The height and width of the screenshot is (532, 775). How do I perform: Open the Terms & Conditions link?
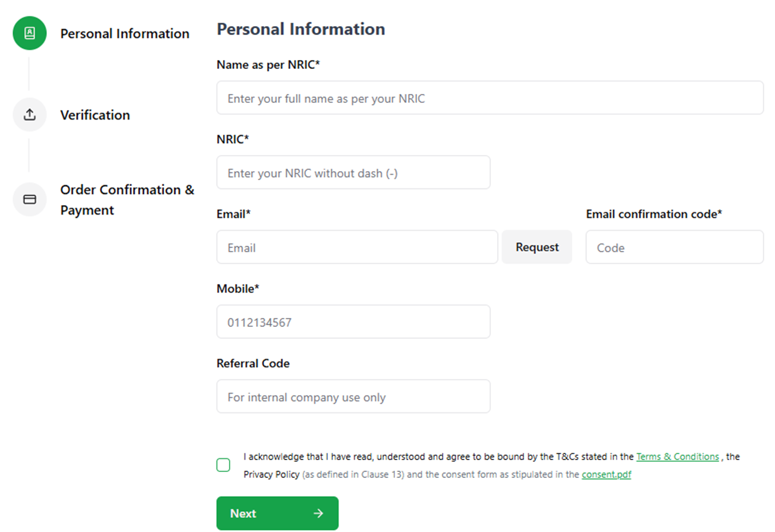[x=677, y=457]
